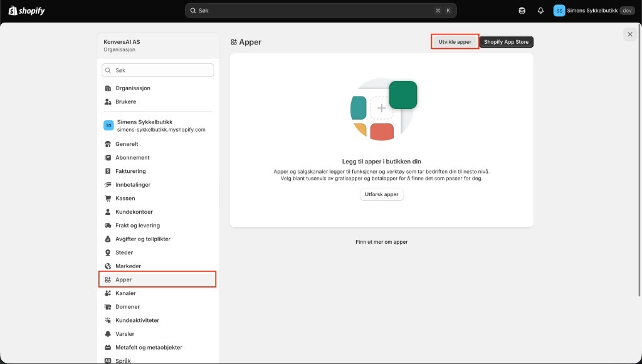This screenshot has width=642, height=364.
Task: Click the SS avatar in the top bar
Action: pyautogui.click(x=559, y=11)
